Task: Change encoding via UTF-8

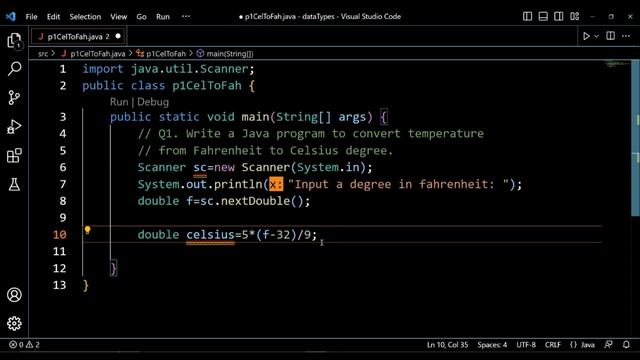Action: click(526, 344)
